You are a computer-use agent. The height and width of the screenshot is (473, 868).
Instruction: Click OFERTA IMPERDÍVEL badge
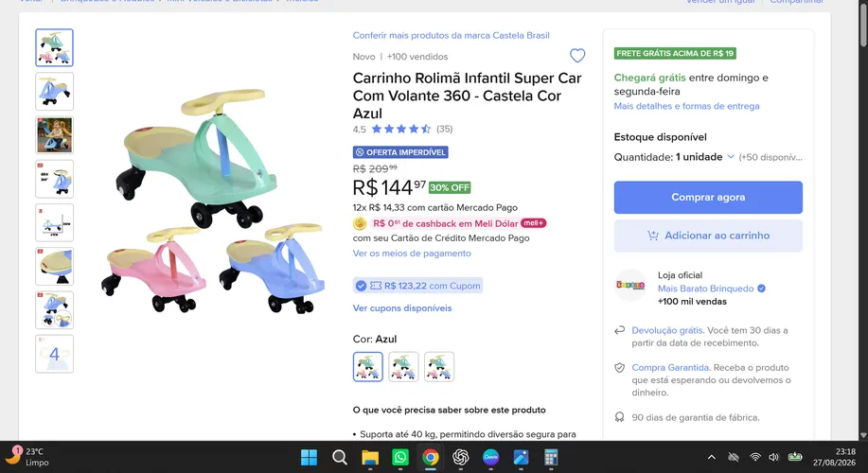pyautogui.click(x=400, y=152)
